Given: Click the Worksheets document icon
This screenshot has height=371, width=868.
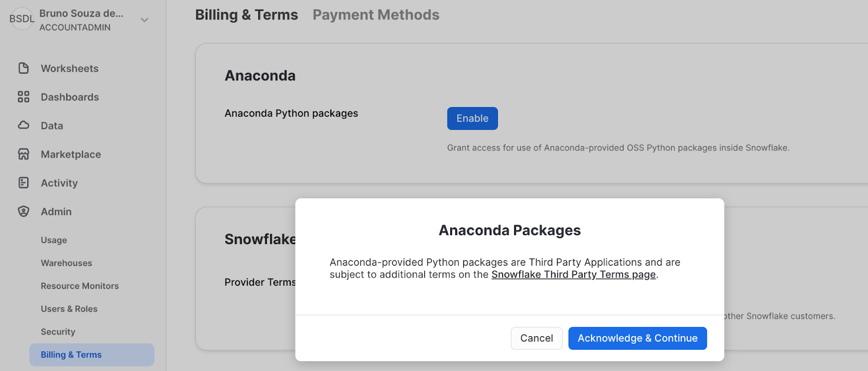Looking at the screenshot, I should coord(23,68).
